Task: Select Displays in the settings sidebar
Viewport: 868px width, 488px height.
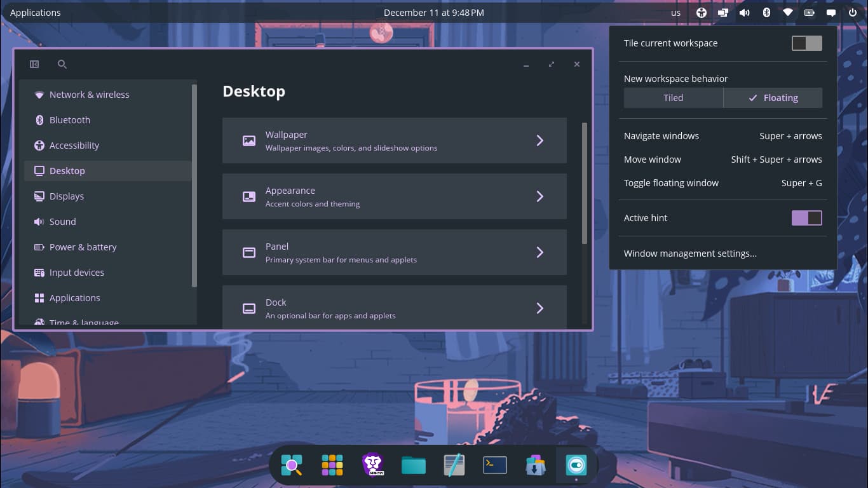Action: click(67, 196)
